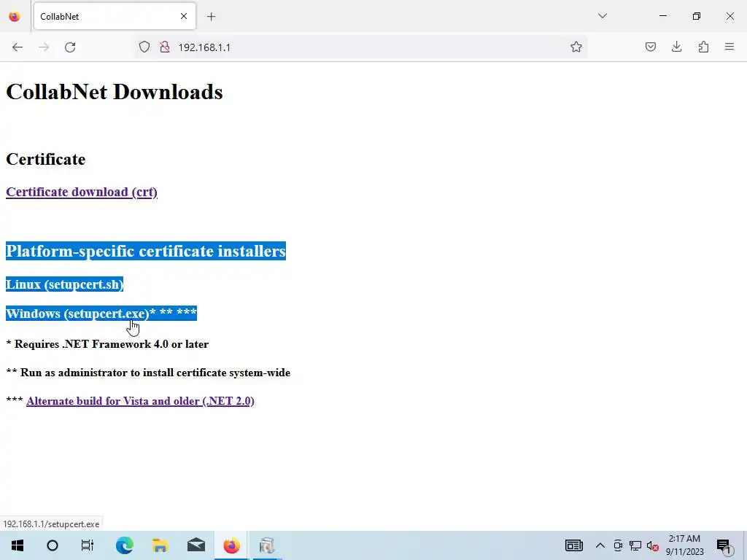Open the Firefox View pinned icon
The height and width of the screenshot is (560, 747).
pos(15,17)
